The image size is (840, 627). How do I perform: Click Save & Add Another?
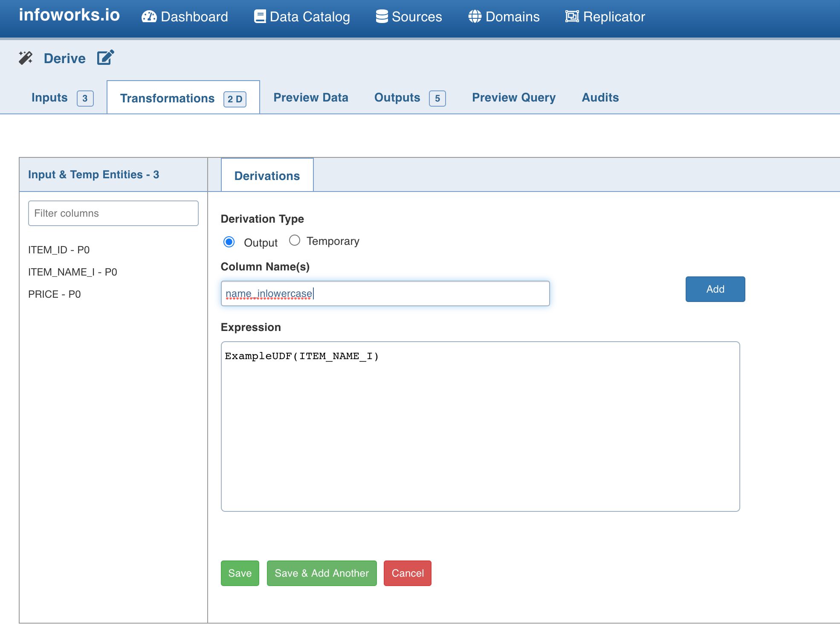[321, 573]
